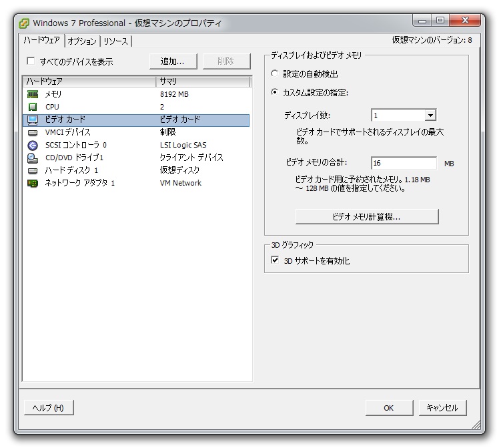This screenshot has height=448, width=499.
Task: Click the 仮想ディスク summary value
Action: (180, 171)
